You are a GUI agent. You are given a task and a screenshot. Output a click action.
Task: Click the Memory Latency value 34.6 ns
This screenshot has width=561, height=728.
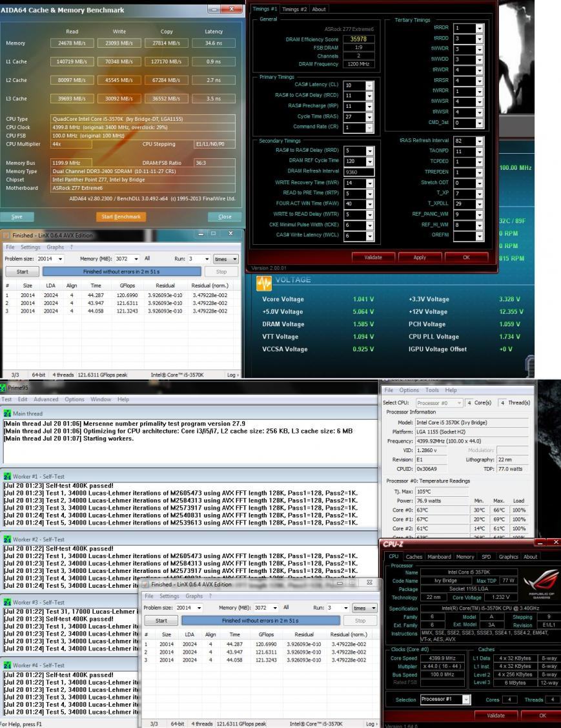coord(214,43)
